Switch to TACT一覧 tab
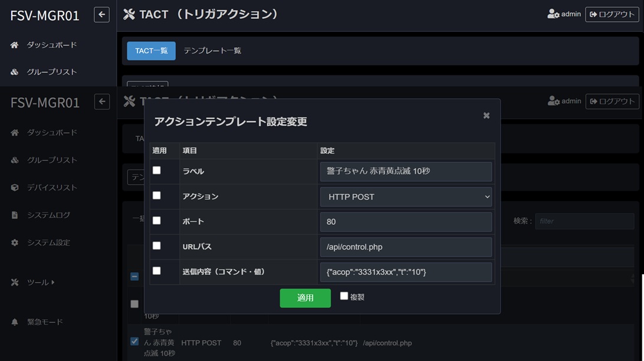Viewport: 644px width, 361px height. (151, 51)
